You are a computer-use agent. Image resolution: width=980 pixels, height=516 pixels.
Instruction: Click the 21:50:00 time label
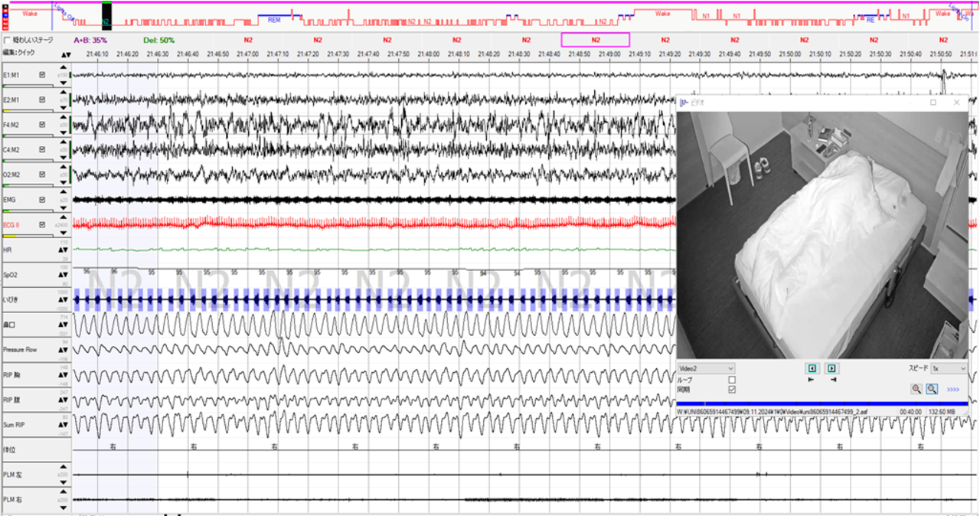point(789,54)
